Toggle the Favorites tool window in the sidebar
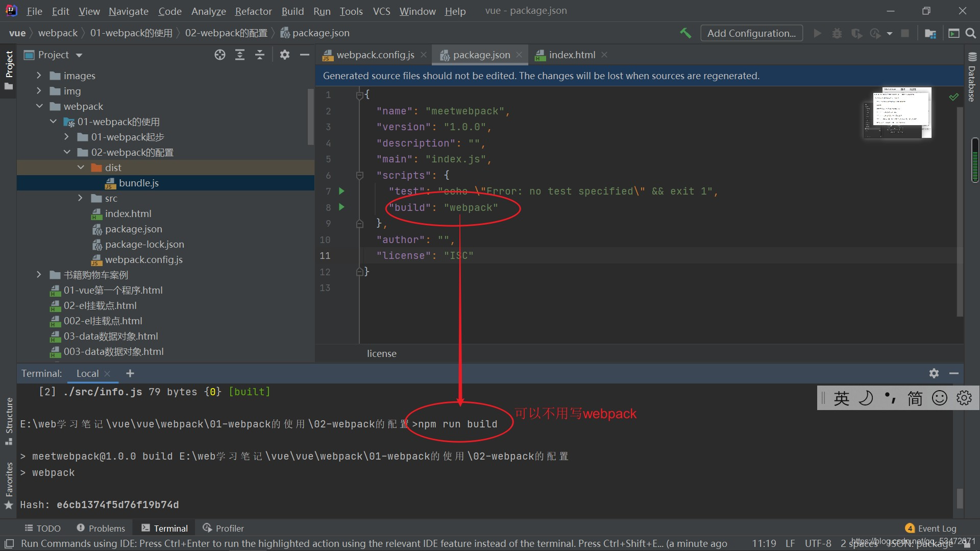 pos(9,485)
